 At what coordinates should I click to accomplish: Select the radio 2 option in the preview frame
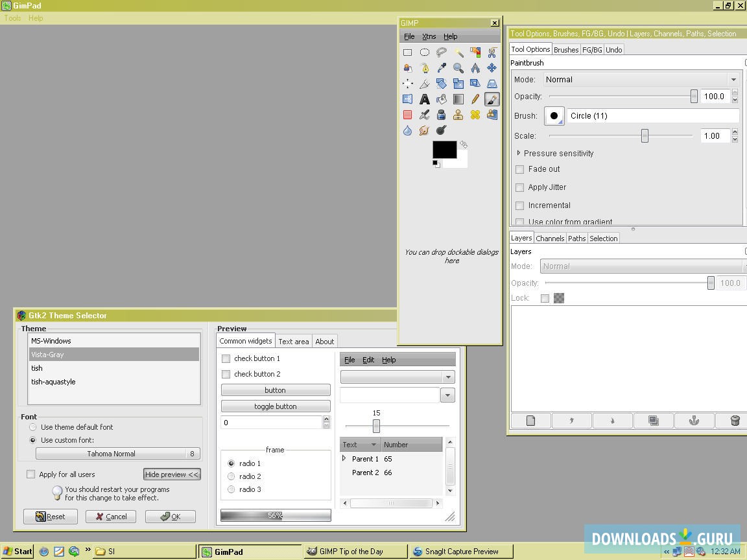coord(231,476)
